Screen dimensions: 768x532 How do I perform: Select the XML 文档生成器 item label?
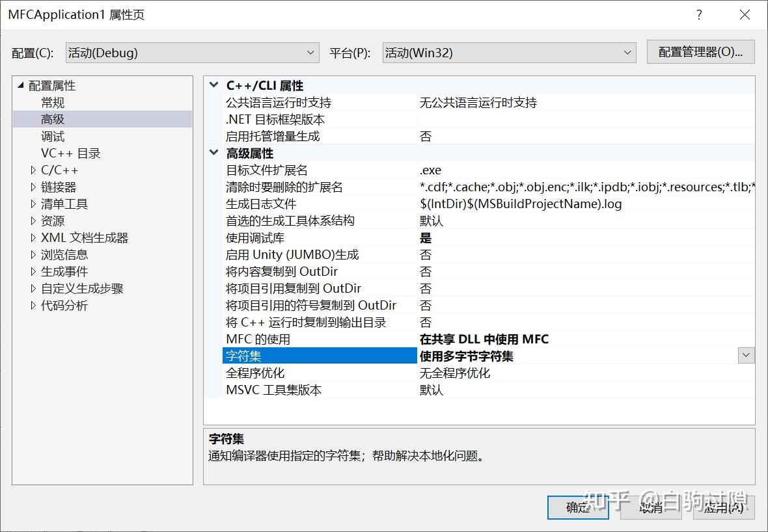tap(84, 237)
